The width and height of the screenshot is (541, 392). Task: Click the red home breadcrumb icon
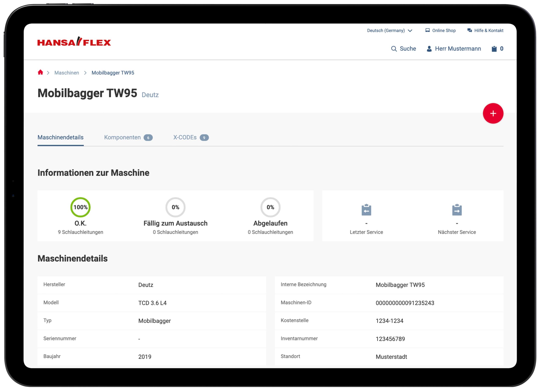tap(40, 72)
